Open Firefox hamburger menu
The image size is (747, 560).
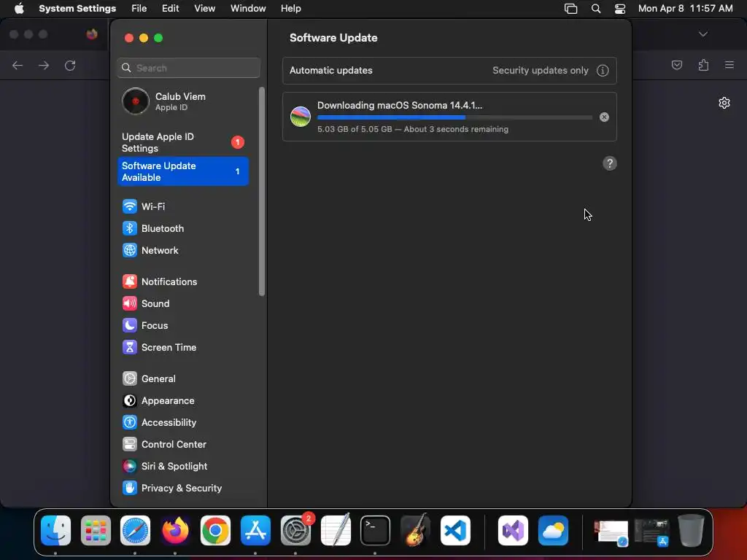tap(729, 65)
